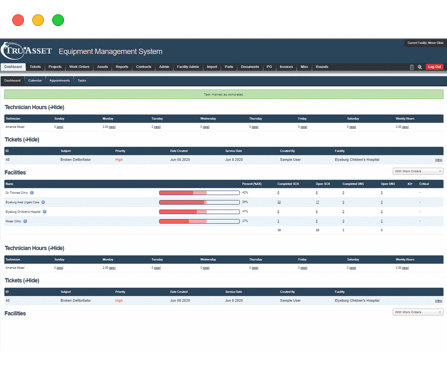Go to the Reports tab
Screen dimensions: 447x390
point(122,67)
